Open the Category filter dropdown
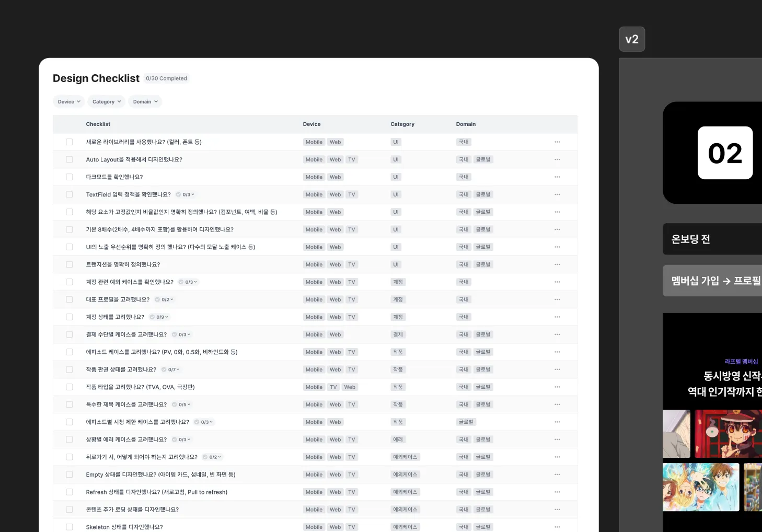Viewport: 762px width, 532px height. [x=107, y=102]
